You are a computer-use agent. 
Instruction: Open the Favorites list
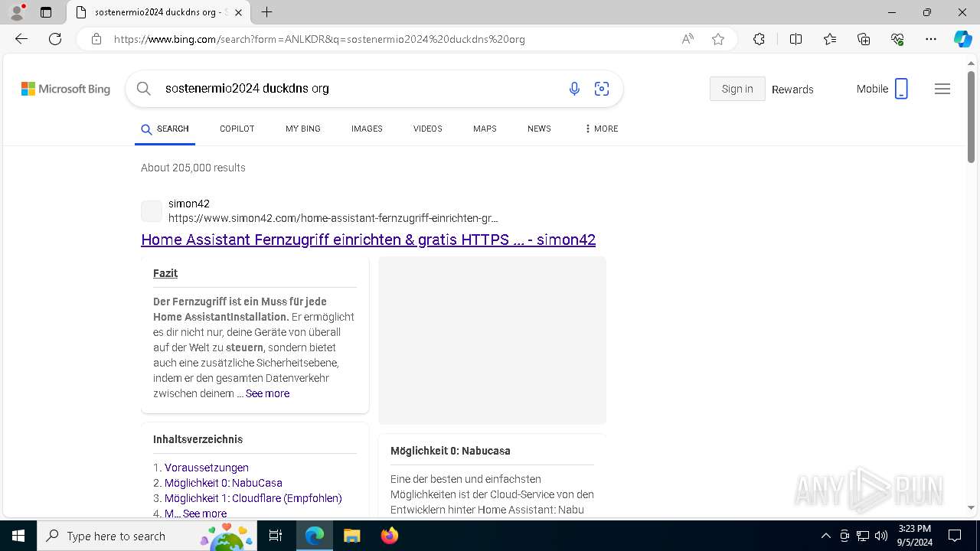click(x=830, y=39)
